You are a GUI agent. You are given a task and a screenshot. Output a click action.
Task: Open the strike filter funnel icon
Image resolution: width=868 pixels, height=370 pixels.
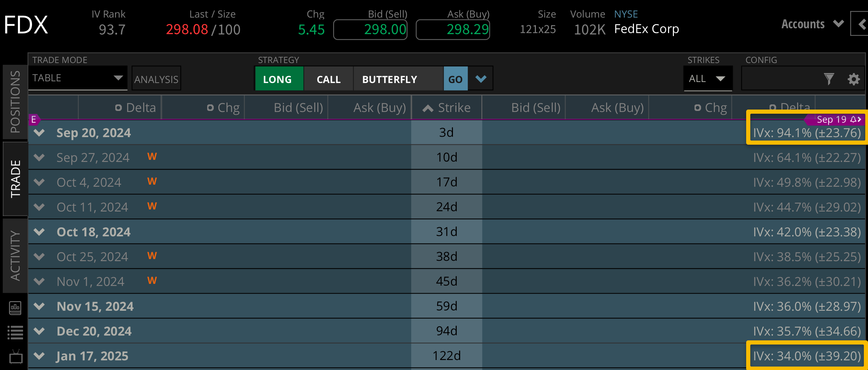pyautogui.click(x=829, y=79)
